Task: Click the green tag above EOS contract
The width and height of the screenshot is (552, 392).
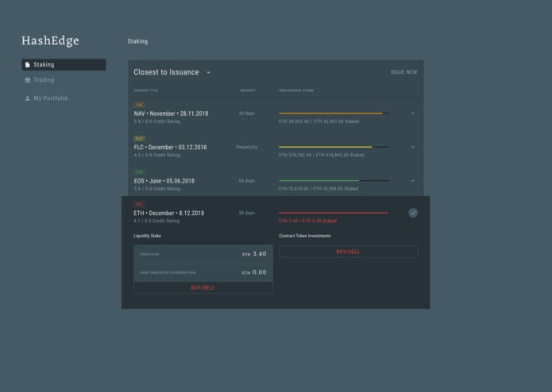Action: (140, 172)
